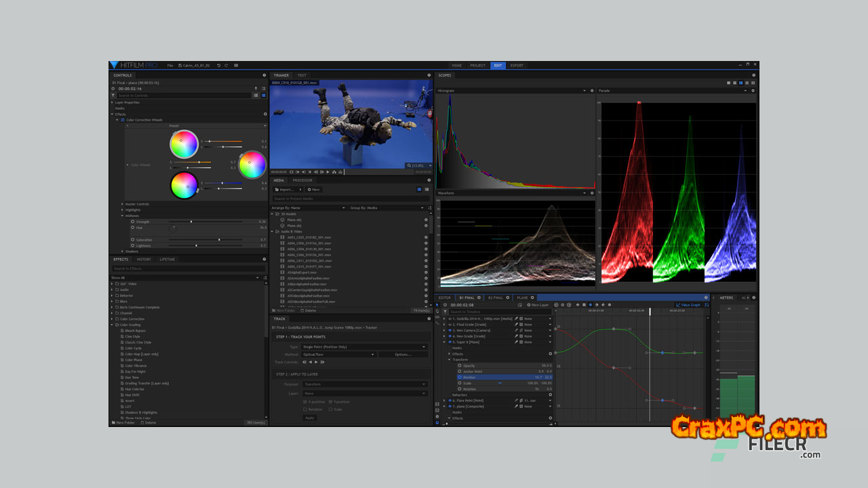
Task: Click the Midtones Strength slider
Action: click(192, 222)
